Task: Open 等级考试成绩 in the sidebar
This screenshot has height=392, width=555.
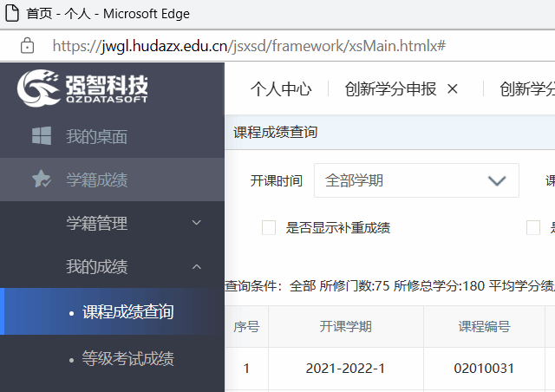Action: coord(127,358)
